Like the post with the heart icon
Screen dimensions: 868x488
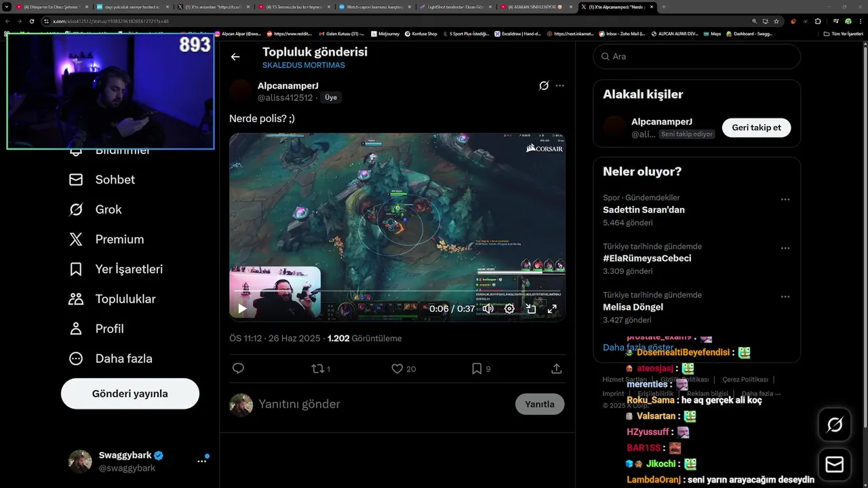click(x=403, y=369)
